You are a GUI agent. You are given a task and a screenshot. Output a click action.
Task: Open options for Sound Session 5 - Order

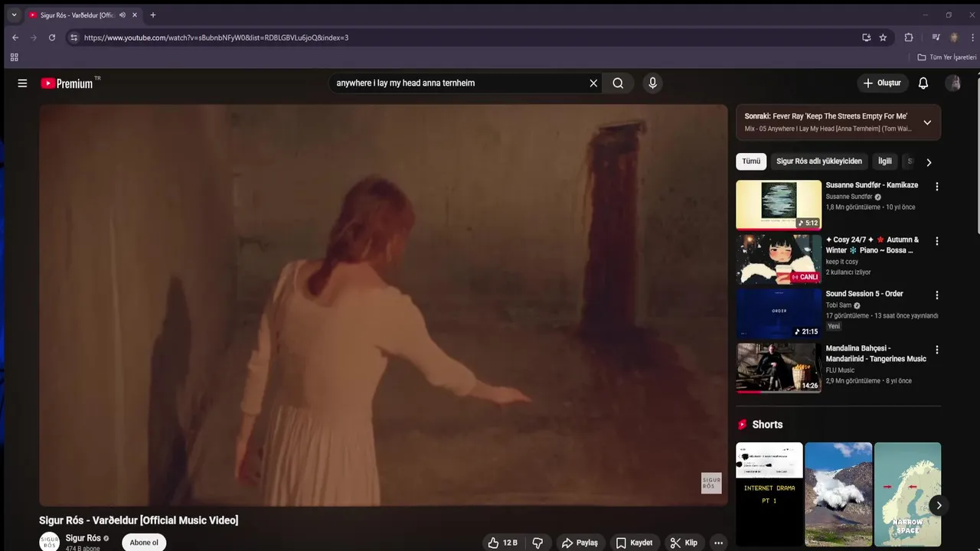936,295
